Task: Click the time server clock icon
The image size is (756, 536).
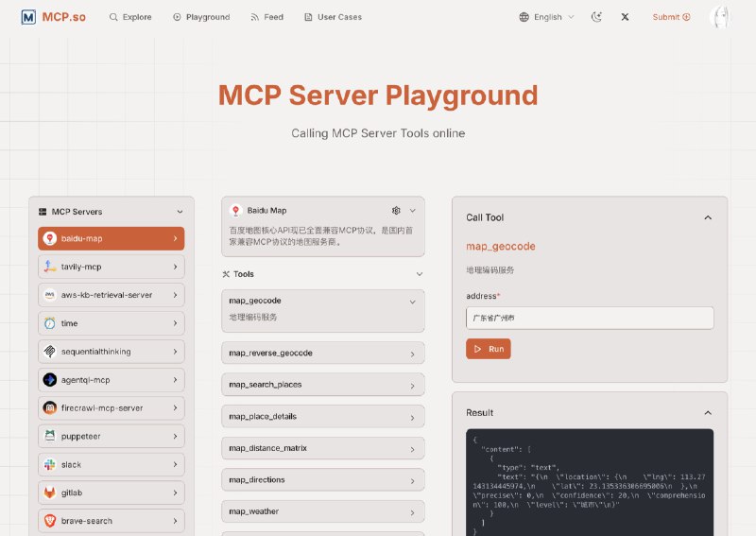Action: coord(50,323)
